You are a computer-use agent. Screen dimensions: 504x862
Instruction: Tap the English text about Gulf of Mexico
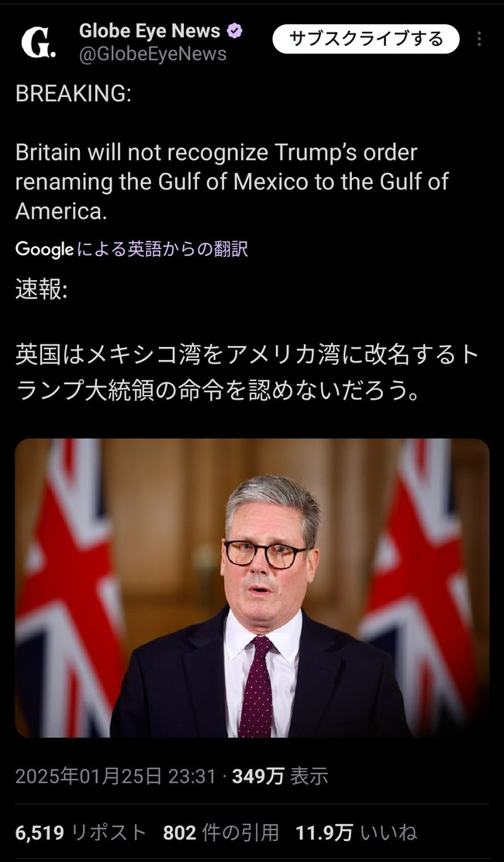233,182
